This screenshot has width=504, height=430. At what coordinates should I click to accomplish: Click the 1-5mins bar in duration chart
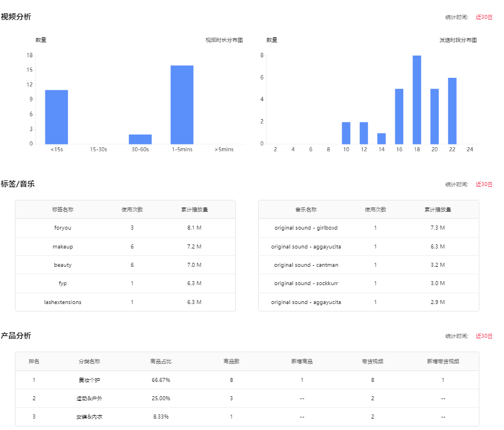[182, 105]
